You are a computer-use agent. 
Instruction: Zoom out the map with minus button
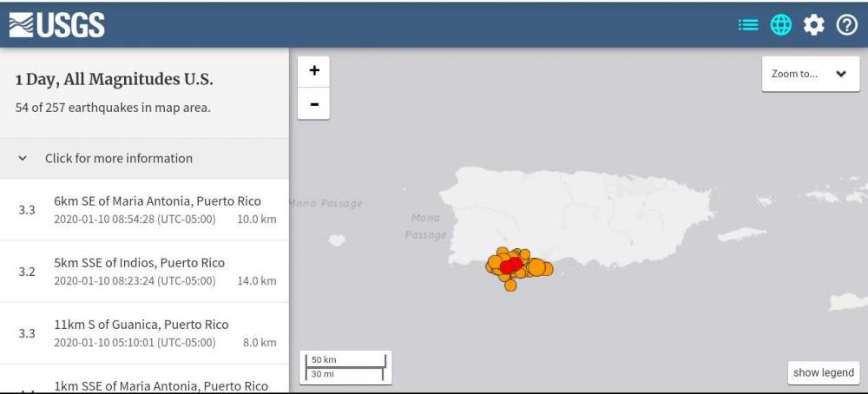tap(313, 104)
